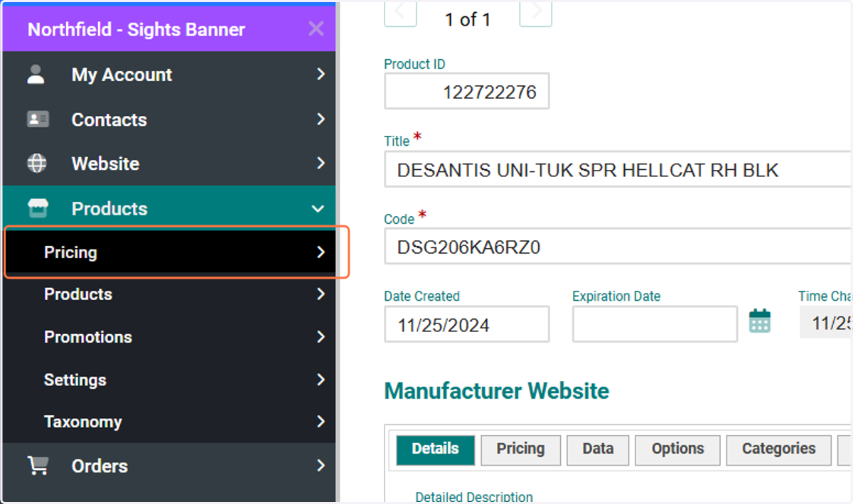Collapse the Products section chevron
853x504 pixels.
(318, 209)
